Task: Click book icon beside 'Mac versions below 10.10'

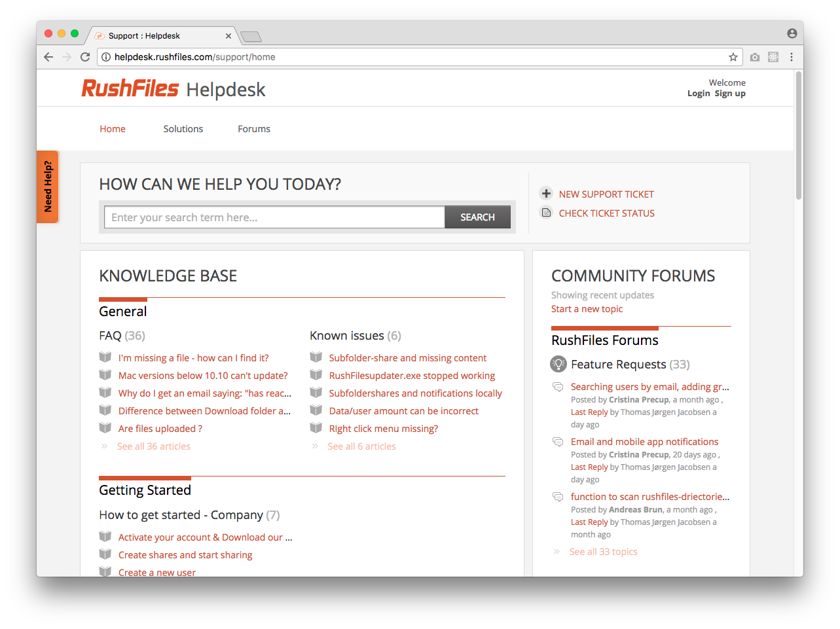Action: (x=105, y=375)
